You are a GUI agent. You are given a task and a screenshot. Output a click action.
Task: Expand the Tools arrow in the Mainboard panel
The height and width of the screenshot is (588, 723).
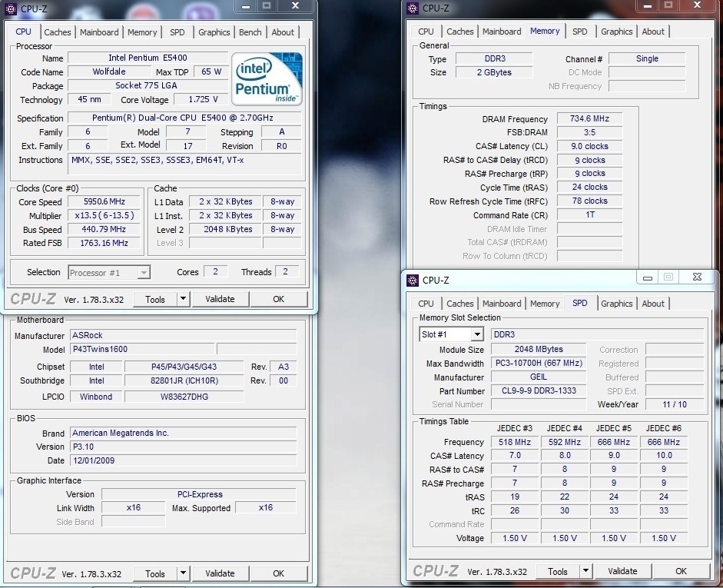point(183,573)
